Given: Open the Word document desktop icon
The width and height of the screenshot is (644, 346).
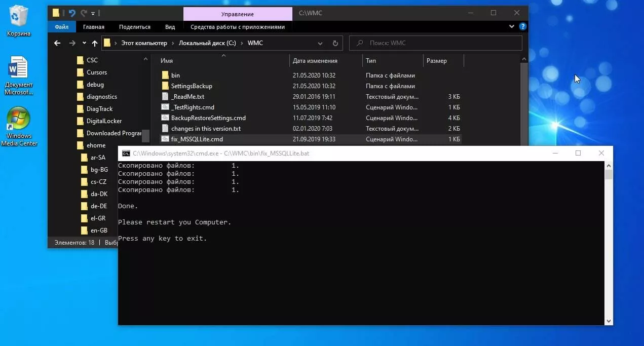Looking at the screenshot, I should click(x=19, y=73).
